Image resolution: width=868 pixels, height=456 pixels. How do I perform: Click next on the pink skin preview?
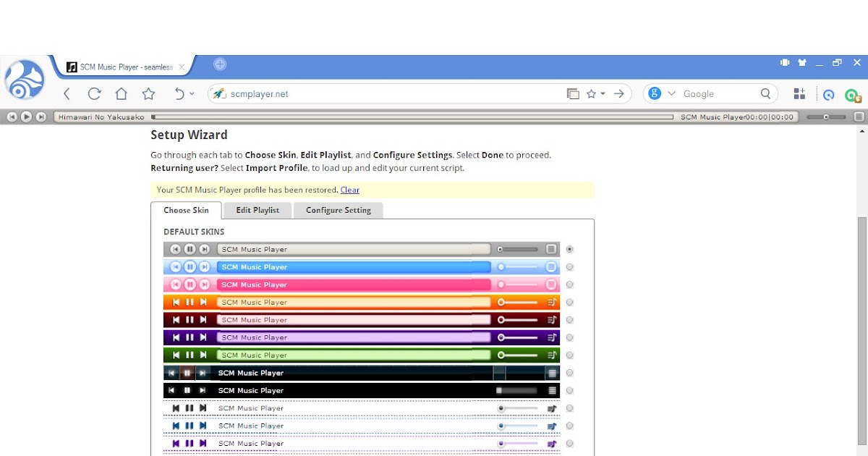(x=205, y=284)
